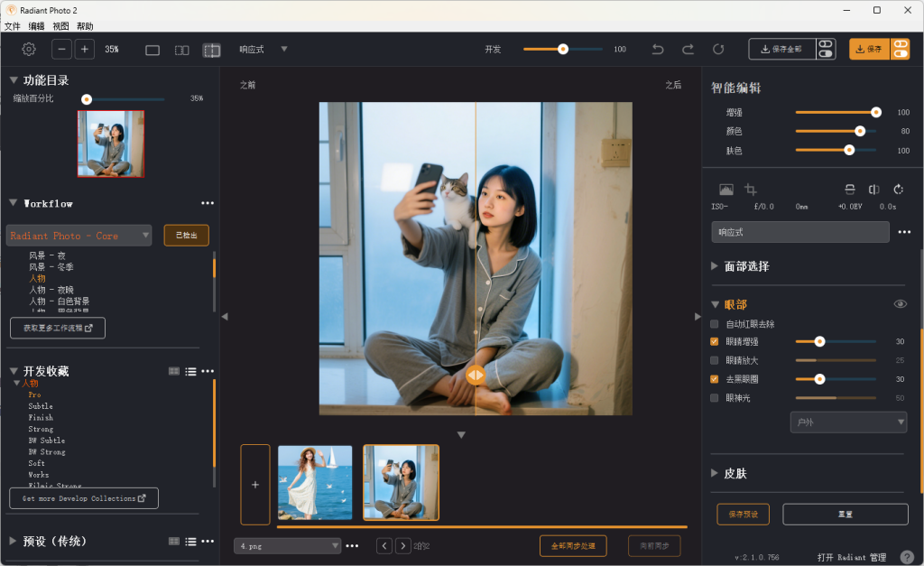
Task: Click the undo arrow icon
Action: (658, 50)
